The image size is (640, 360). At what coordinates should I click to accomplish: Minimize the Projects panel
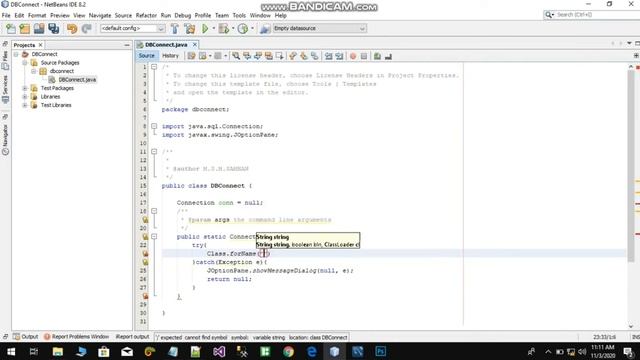pos(127,45)
